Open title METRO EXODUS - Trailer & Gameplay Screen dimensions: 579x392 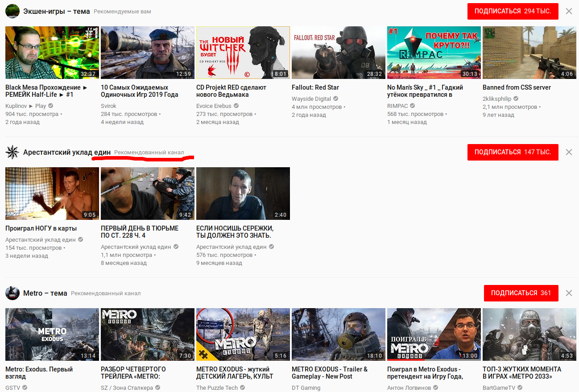[330, 373]
